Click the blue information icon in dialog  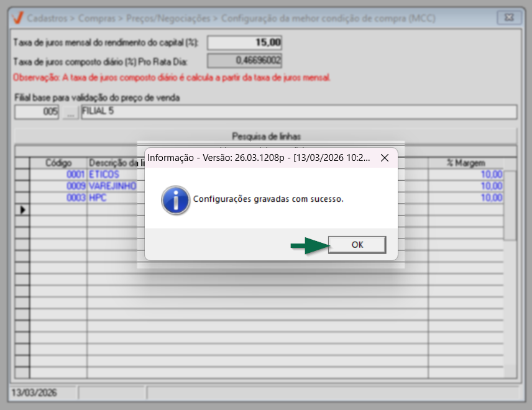point(175,201)
